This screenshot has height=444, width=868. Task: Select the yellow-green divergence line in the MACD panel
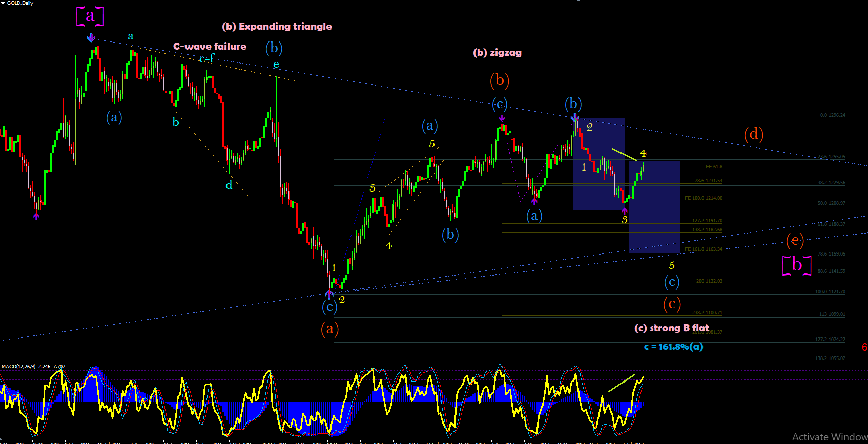(x=622, y=383)
